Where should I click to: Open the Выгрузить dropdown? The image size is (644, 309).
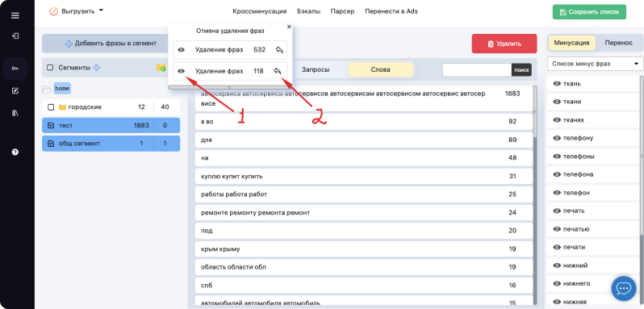(x=76, y=11)
